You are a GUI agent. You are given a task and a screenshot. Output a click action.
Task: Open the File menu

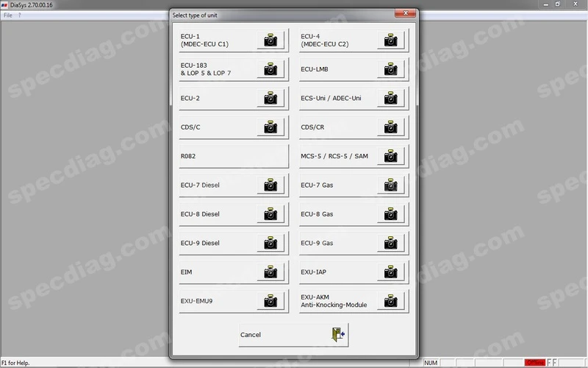(8, 15)
